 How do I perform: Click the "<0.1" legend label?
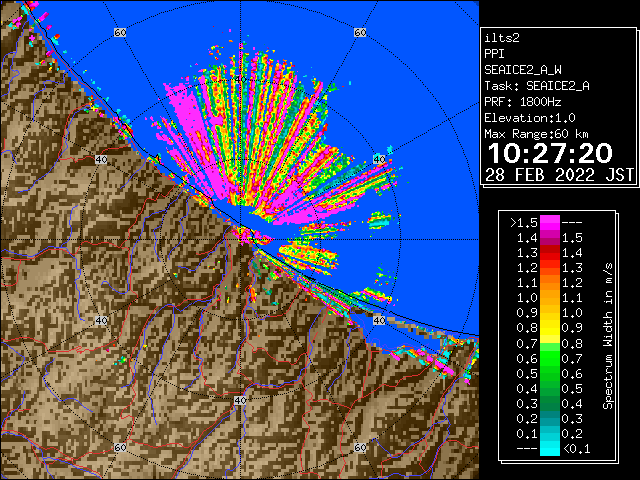[x=576, y=449]
